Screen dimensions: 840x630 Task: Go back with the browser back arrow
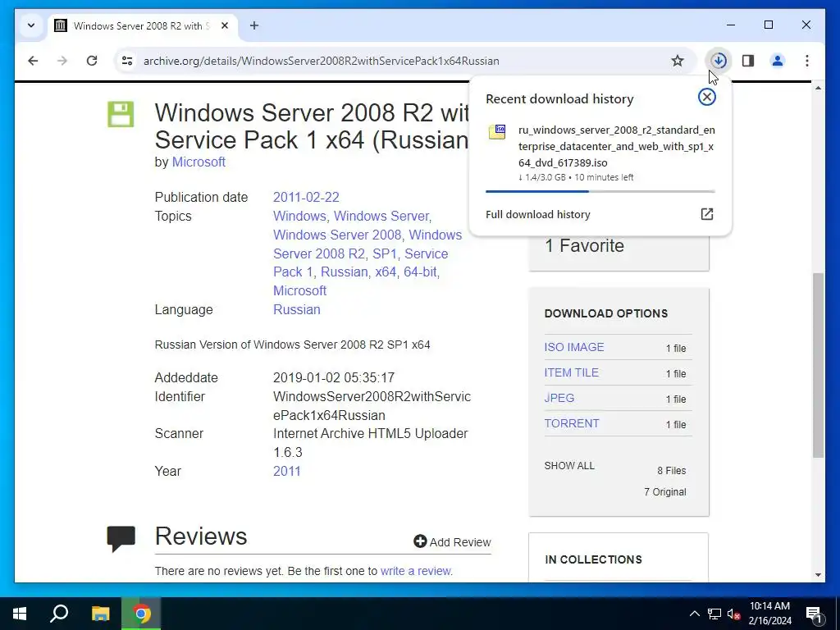[x=33, y=61]
